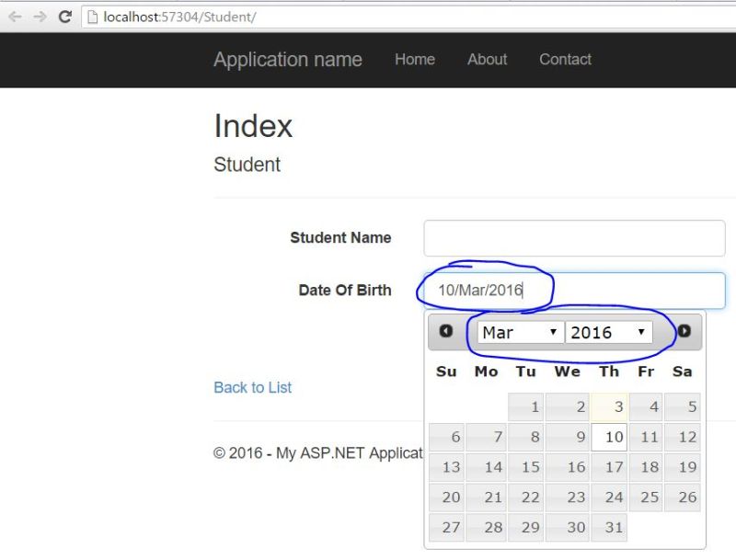This screenshot has width=736, height=560.
Task: Follow the Back to List link
Action: click(x=252, y=387)
